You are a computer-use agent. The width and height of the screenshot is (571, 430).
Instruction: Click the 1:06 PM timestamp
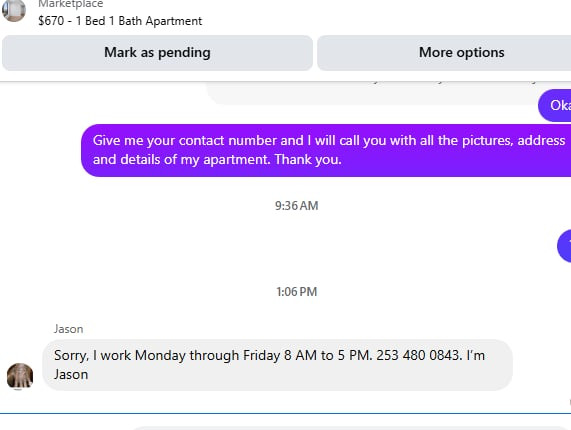point(296,292)
